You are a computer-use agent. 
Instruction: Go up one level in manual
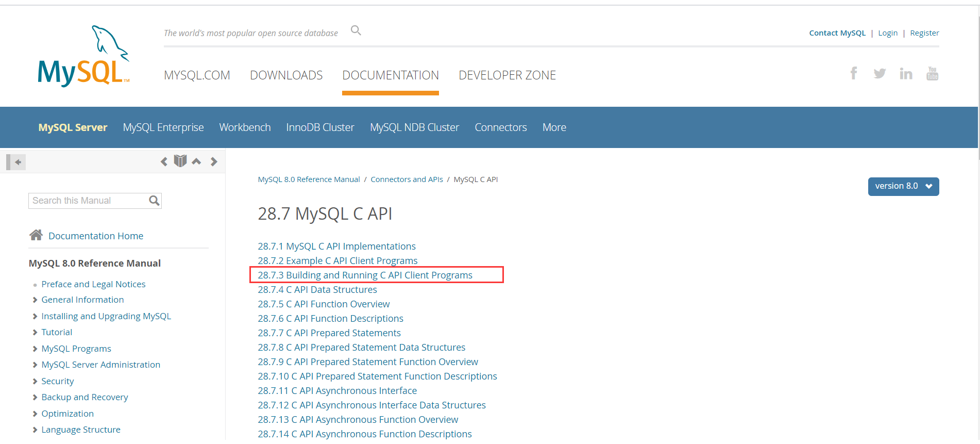point(196,161)
